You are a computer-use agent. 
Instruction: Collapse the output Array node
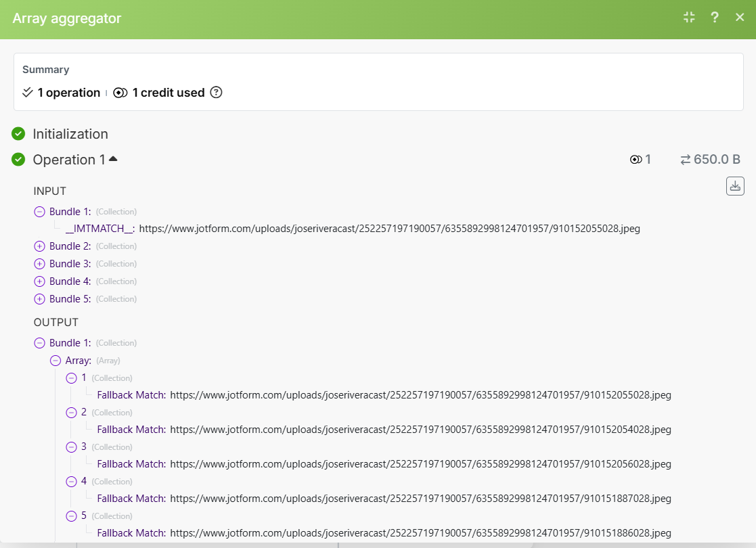[55, 361]
